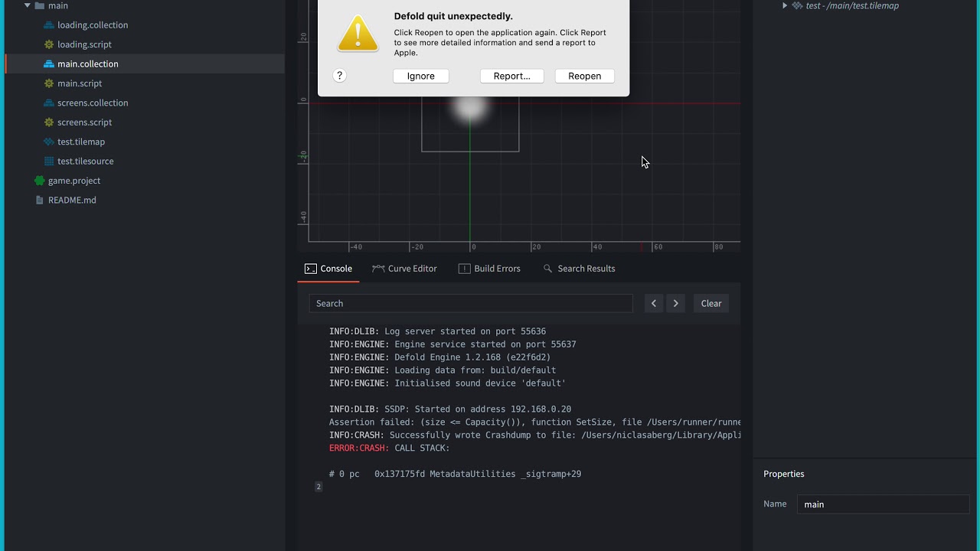This screenshot has height=551, width=980.
Task: Click the warning triangle icon in crash dialog
Action: tap(358, 34)
